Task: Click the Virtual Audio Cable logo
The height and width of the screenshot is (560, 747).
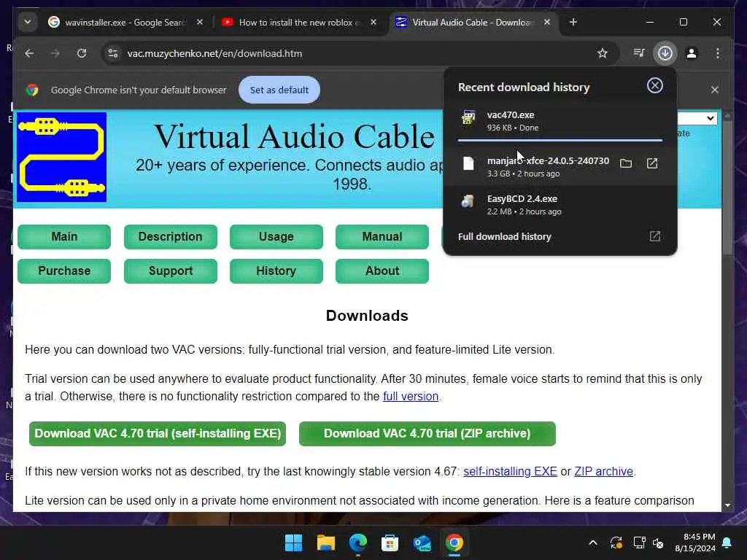Action: 61,157
